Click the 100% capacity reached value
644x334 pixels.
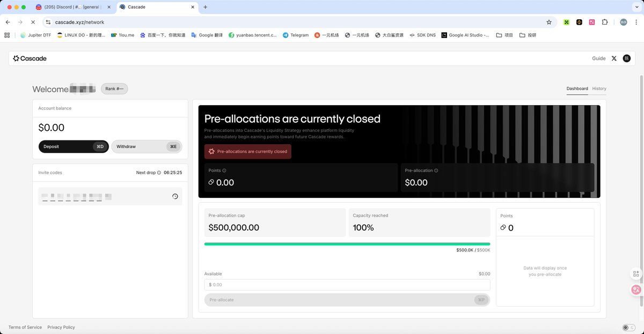tap(363, 227)
